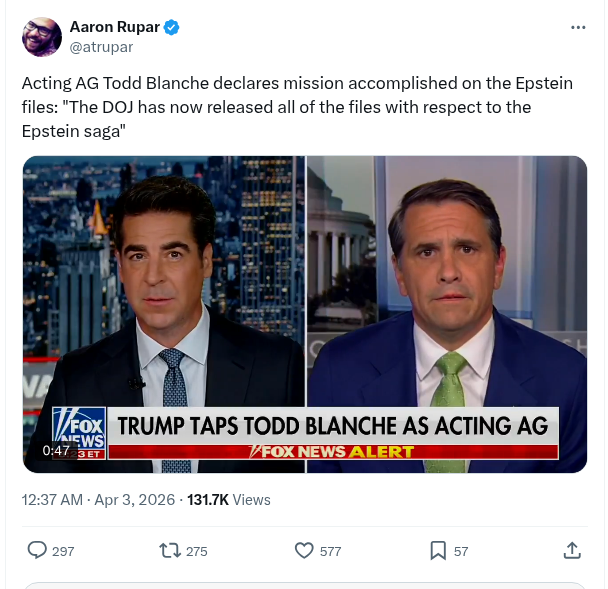
Task: Click the Aaron Rupar display name
Action: tap(114, 27)
